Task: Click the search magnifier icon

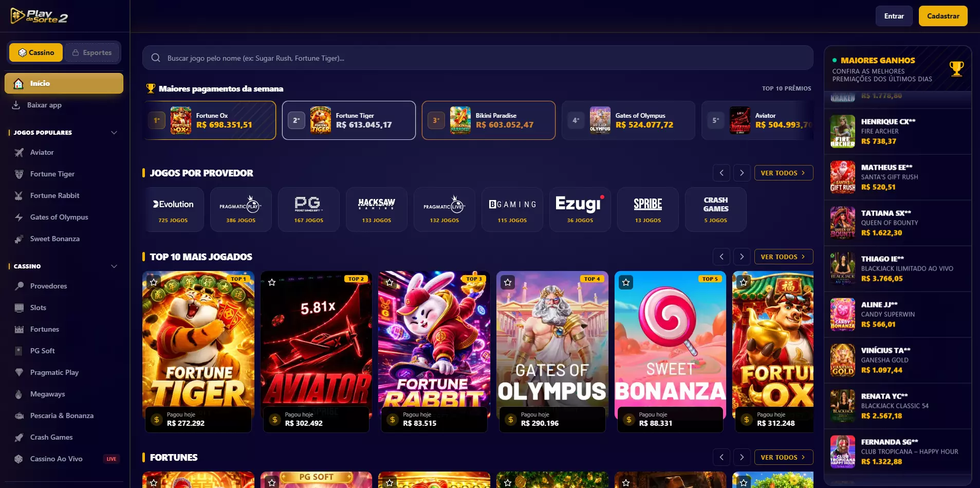Action: click(x=156, y=58)
